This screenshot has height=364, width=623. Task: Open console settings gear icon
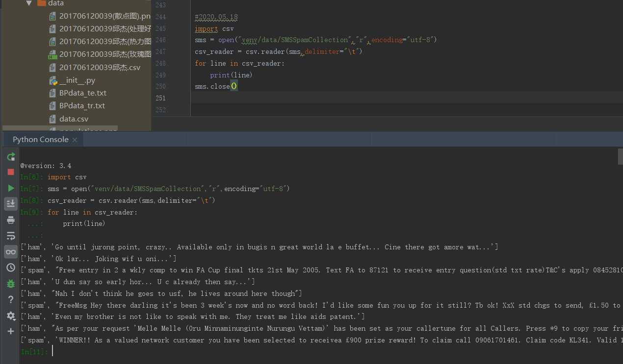[11, 315]
